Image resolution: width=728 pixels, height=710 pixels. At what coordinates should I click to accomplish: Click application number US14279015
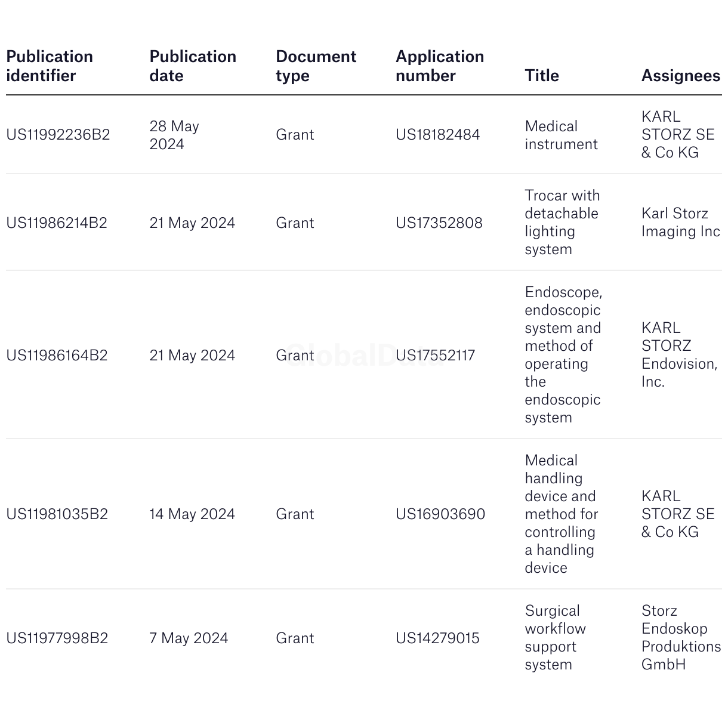coord(437,638)
